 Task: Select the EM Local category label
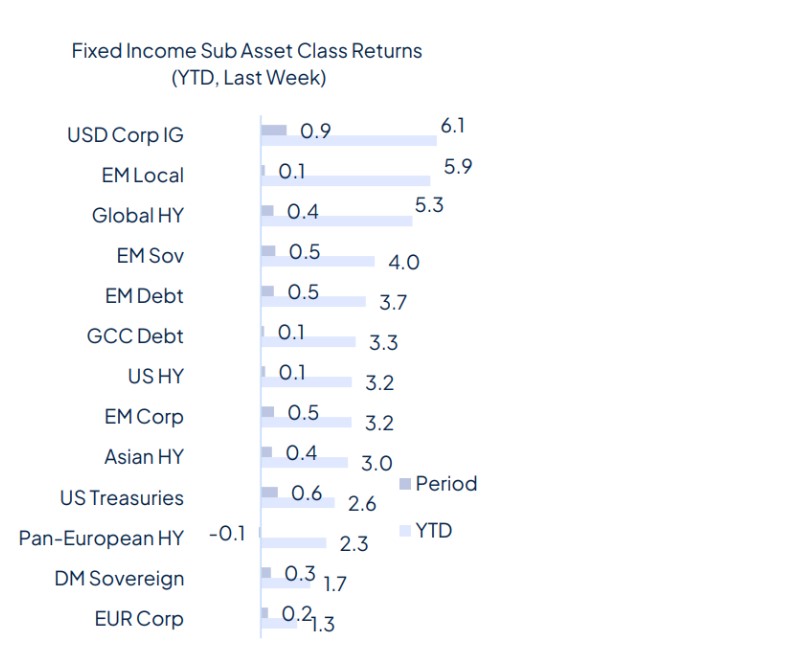pyautogui.click(x=143, y=175)
